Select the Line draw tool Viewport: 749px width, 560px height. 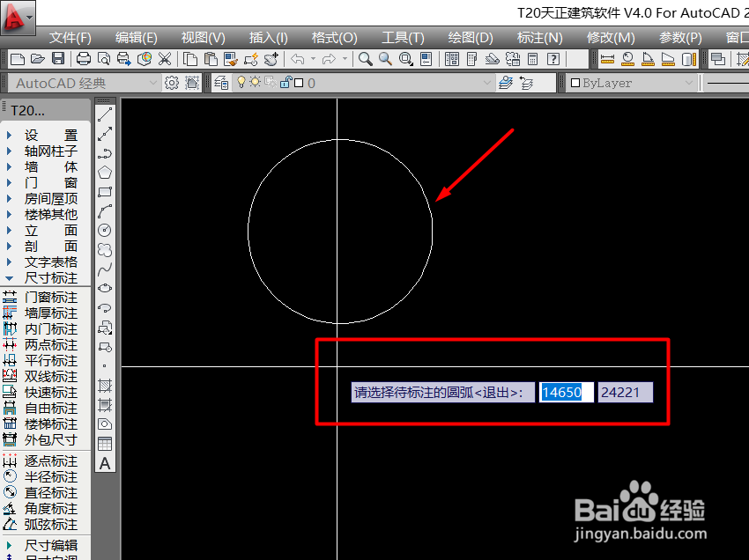(x=105, y=114)
